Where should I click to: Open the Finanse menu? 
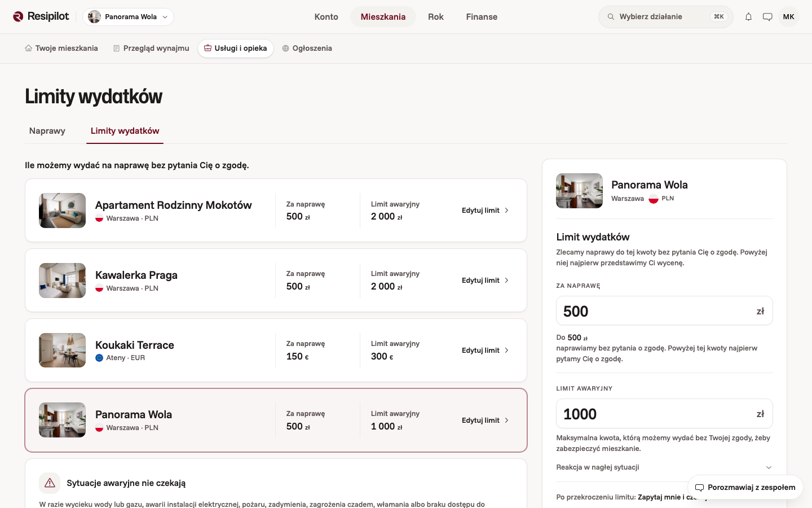tap(482, 17)
